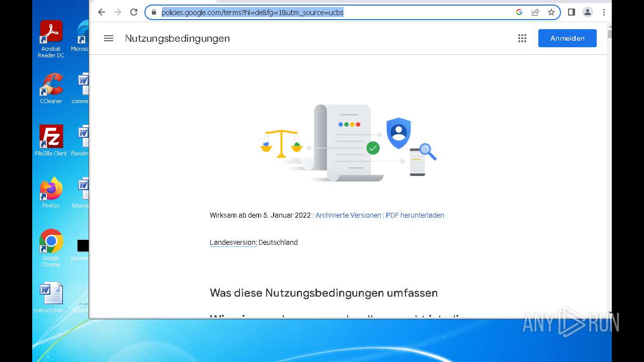Open the Chrome side panel icon
The height and width of the screenshot is (362, 644).
tap(572, 12)
